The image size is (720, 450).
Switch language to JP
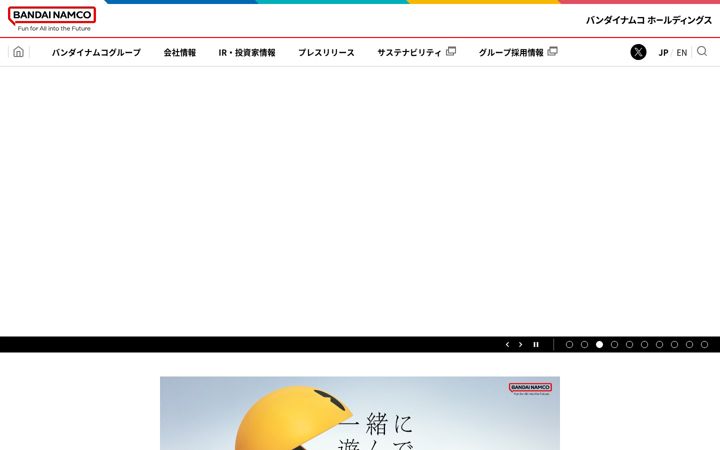663,53
